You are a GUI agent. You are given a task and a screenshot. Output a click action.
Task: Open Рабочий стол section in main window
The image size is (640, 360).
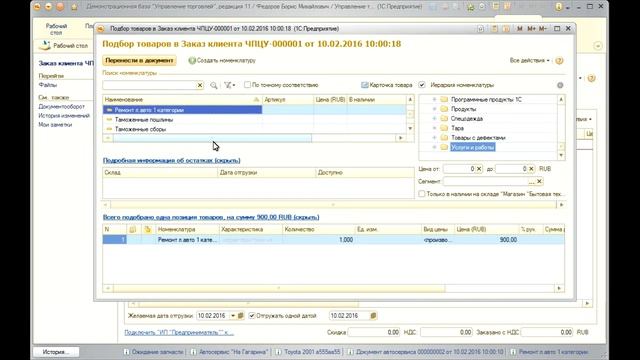[56, 29]
